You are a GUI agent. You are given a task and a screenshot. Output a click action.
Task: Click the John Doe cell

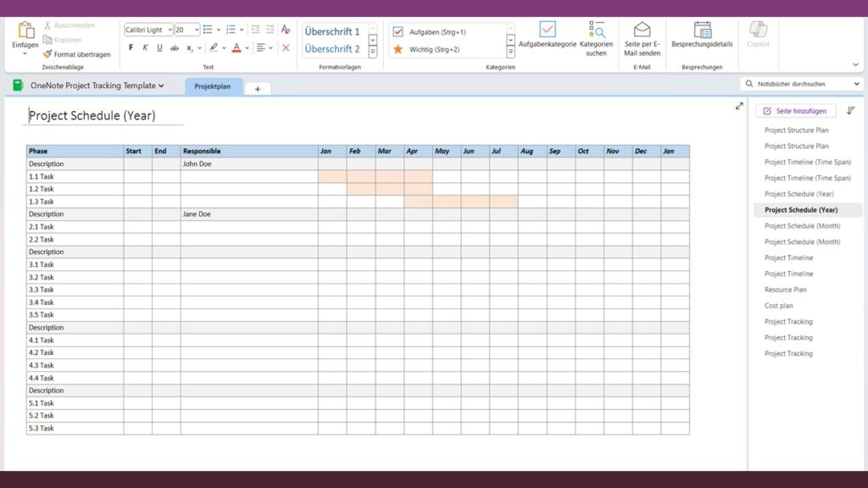pos(249,164)
